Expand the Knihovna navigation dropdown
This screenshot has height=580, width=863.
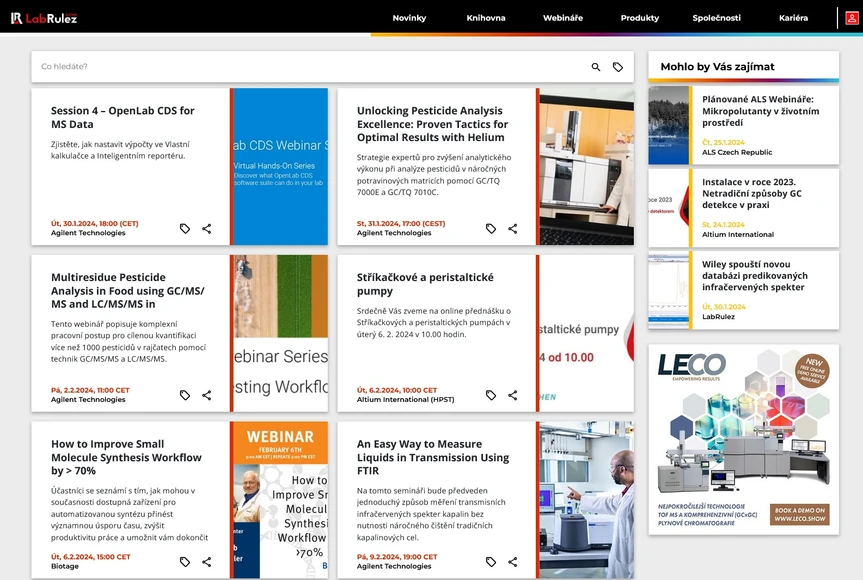(x=486, y=17)
